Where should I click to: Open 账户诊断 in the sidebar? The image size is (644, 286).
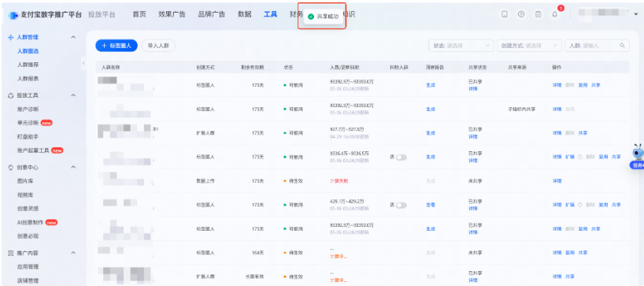[x=28, y=110]
